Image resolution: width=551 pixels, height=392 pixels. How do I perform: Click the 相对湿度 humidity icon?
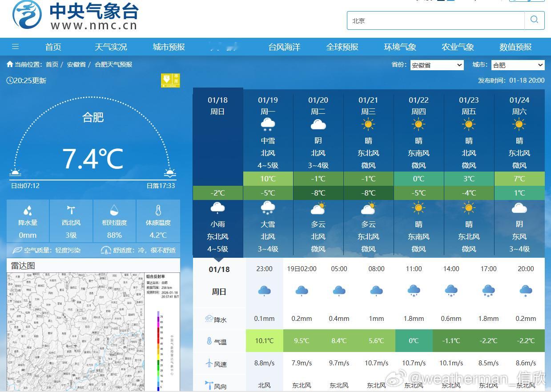coord(114,210)
